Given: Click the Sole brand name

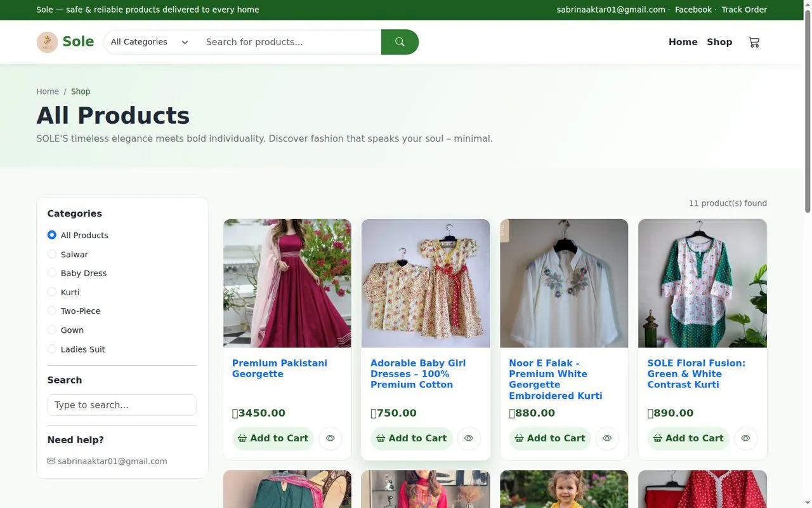Looking at the screenshot, I should (x=78, y=42).
